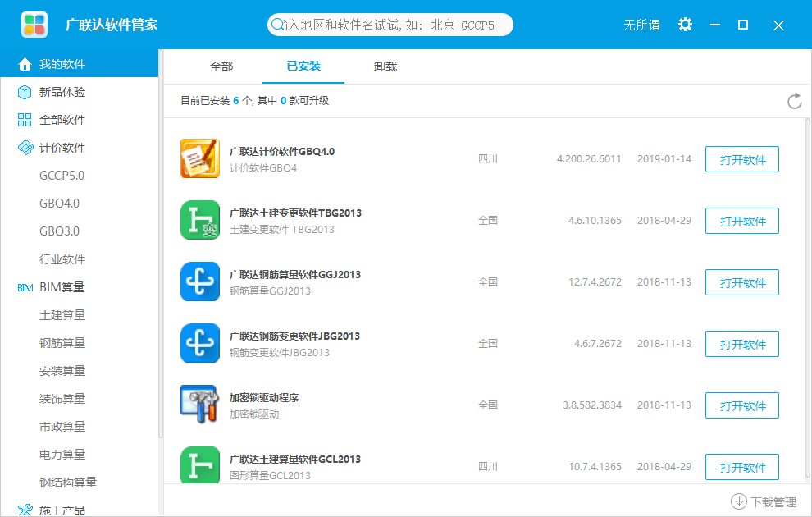The width and height of the screenshot is (812, 517).
Task: Open 土建算量软件GCL2013 with 打开软件
Action: pyautogui.click(x=742, y=467)
